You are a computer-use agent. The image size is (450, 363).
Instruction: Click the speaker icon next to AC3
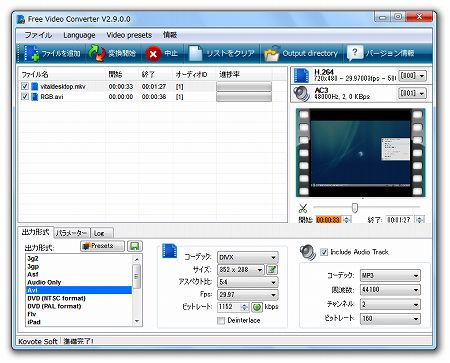pos(302,94)
